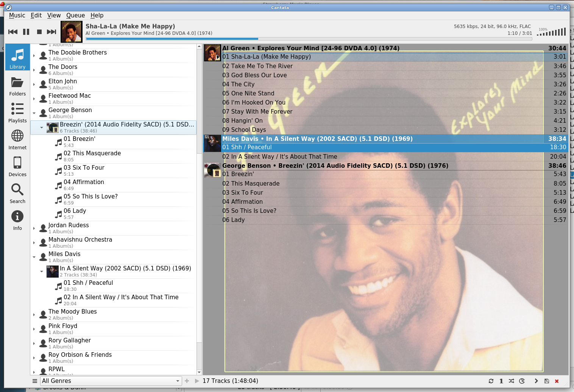This screenshot has height=392, width=574.
Task: Expand Jordan Rudess artist
Action: [x=34, y=228]
